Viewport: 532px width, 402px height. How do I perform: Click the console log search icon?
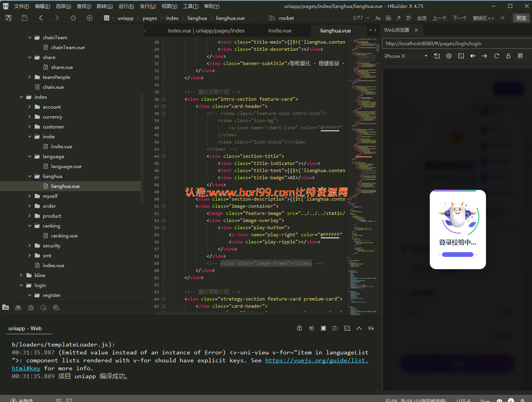point(335,328)
